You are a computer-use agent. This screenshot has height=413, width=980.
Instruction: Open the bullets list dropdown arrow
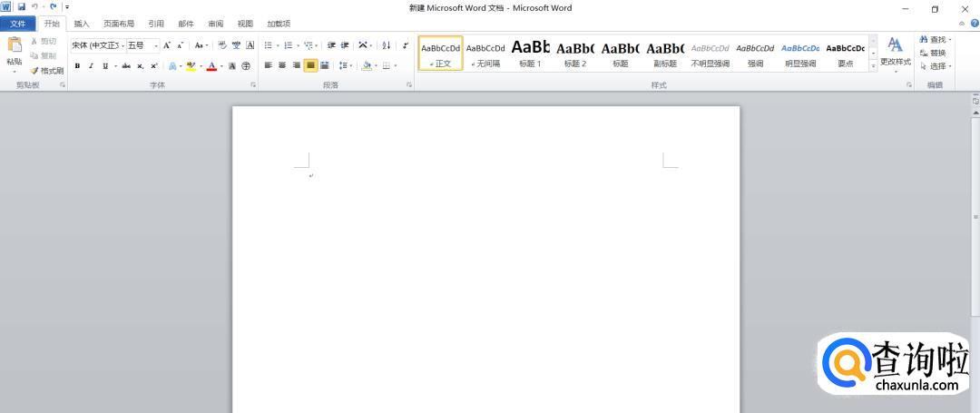pos(278,45)
